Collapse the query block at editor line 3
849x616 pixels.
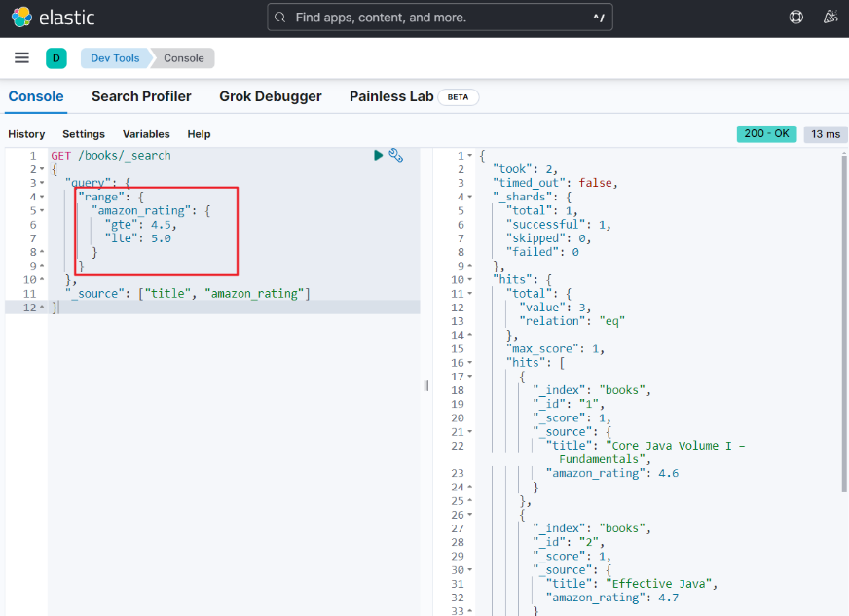[x=42, y=183]
